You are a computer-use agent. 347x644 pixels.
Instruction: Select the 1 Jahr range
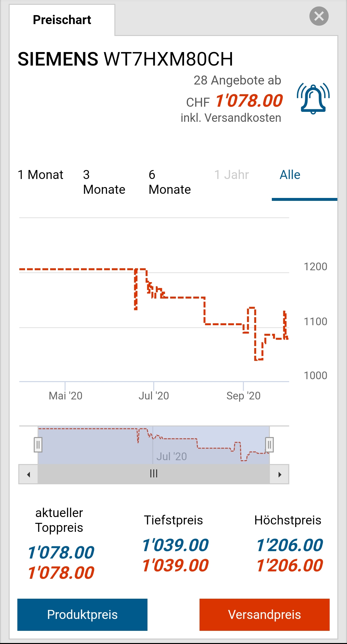click(x=231, y=175)
